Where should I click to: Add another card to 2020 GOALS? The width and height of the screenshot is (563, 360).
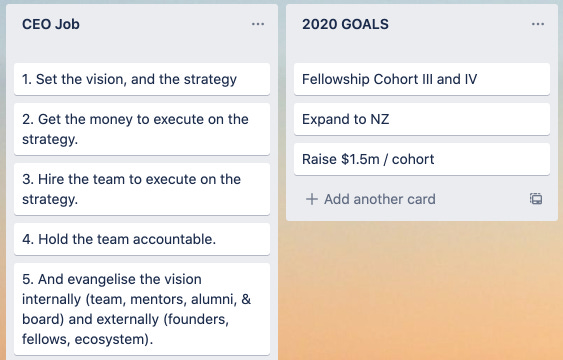pyautogui.click(x=371, y=199)
